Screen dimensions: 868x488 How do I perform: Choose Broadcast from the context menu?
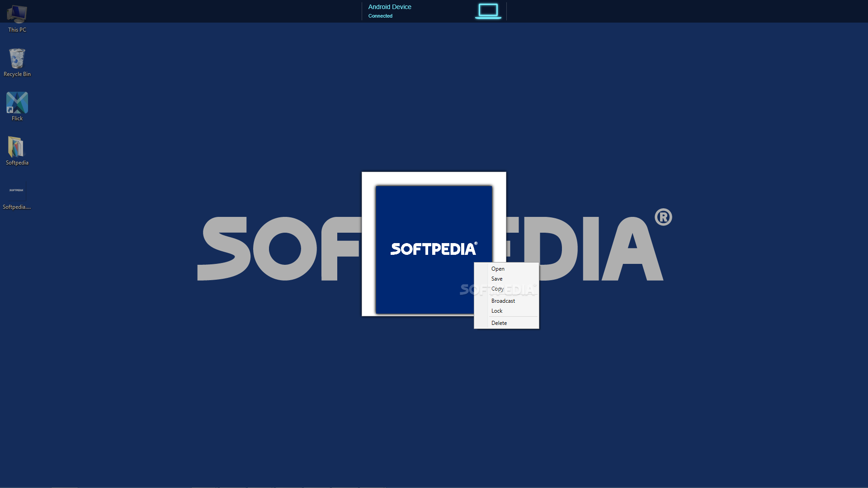click(506, 301)
